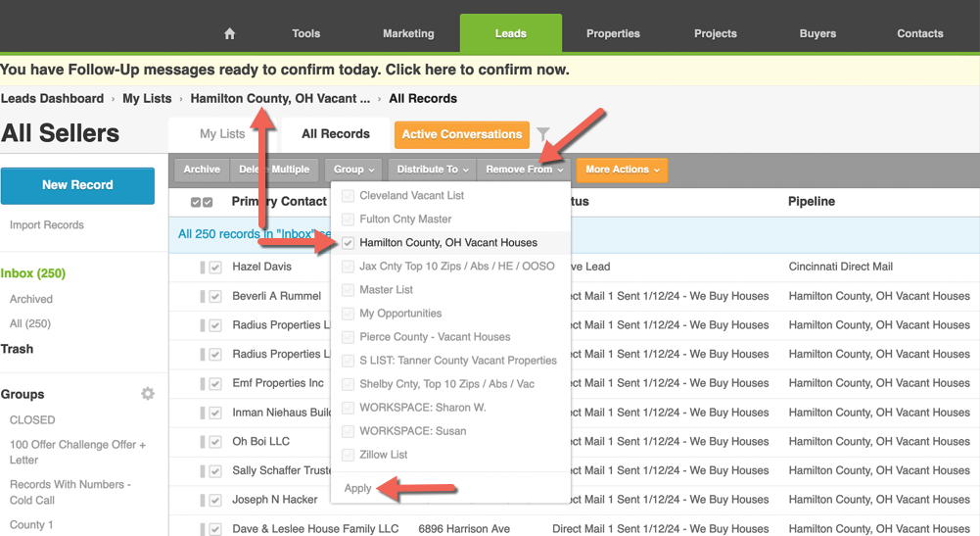Open the Group dropdown menu
Image resolution: width=980 pixels, height=536 pixels.
(353, 170)
